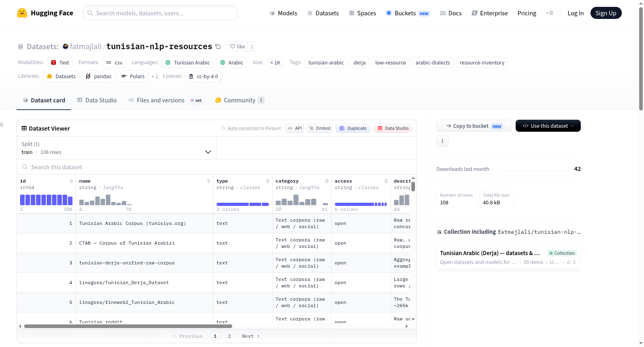Screen dimensions: 644x347
Task: Select the low-resource tag
Action: [390, 62]
